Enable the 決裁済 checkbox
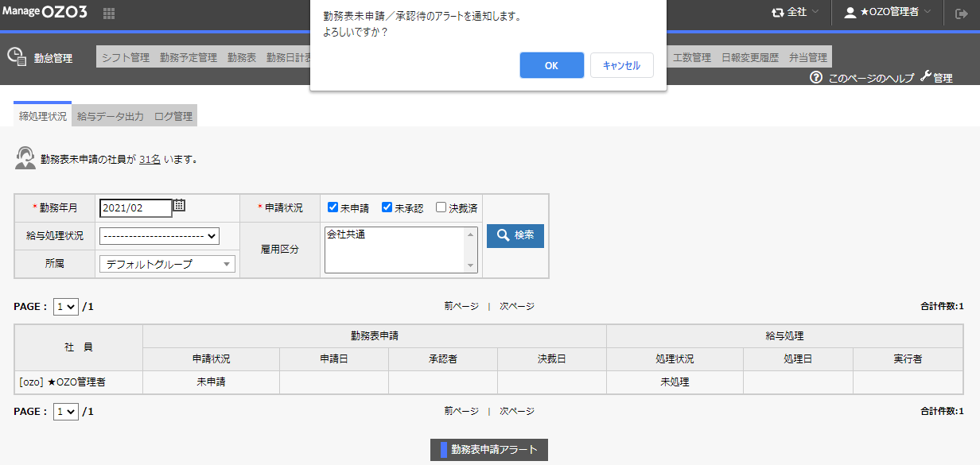980x465 pixels. click(441, 207)
